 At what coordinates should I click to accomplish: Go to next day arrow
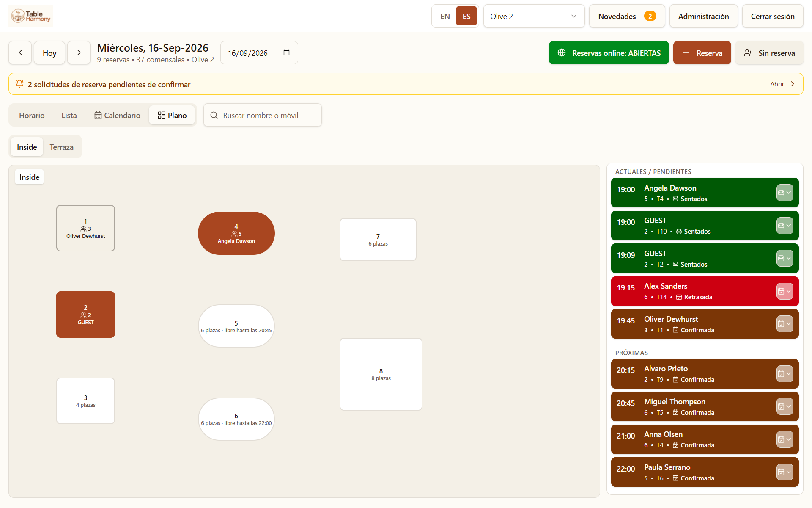point(79,53)
